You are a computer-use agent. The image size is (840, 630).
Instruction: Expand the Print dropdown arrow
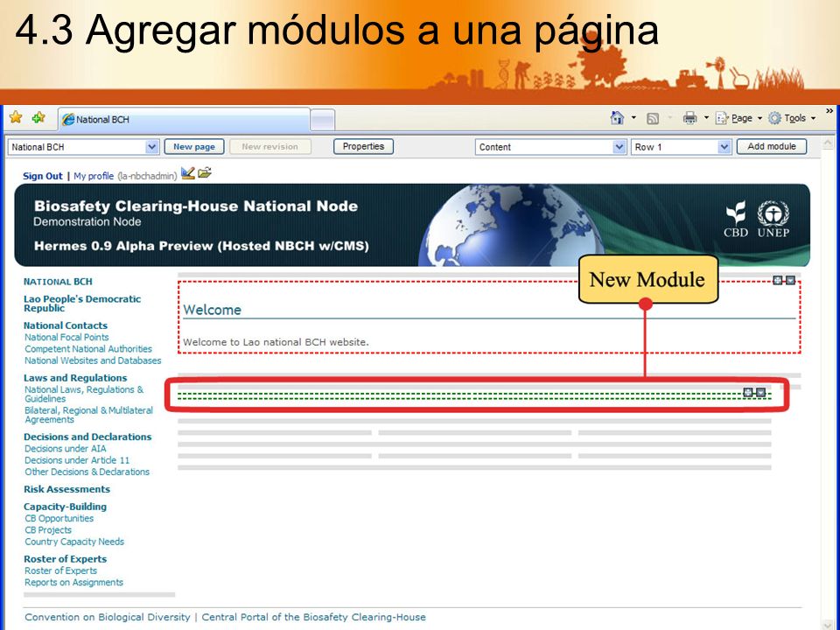(706, 118)
